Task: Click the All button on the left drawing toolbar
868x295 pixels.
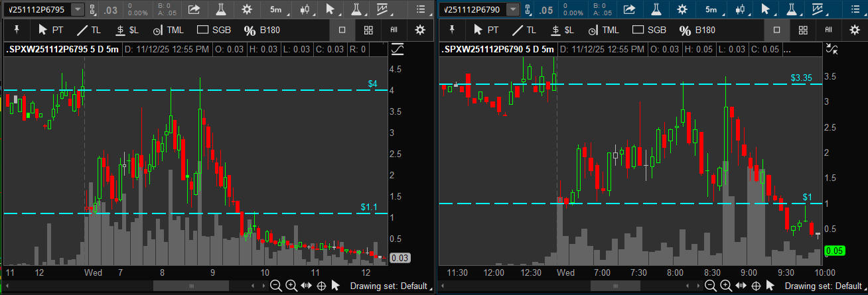Action: coord(394,30)
